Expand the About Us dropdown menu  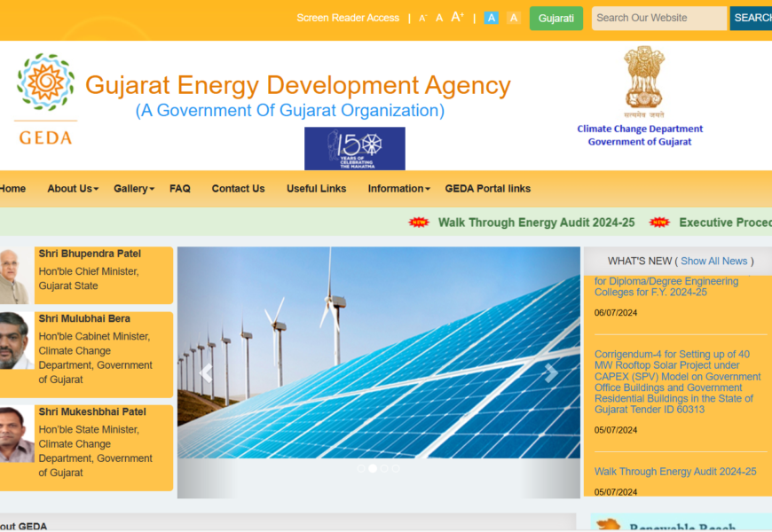(73, 189)
